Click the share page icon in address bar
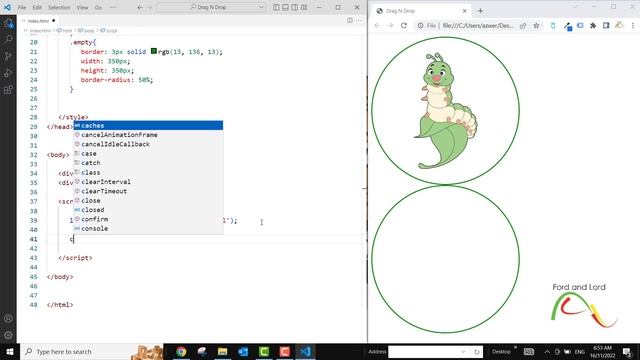Screen dimensions: 640x360 pos(523,25)
